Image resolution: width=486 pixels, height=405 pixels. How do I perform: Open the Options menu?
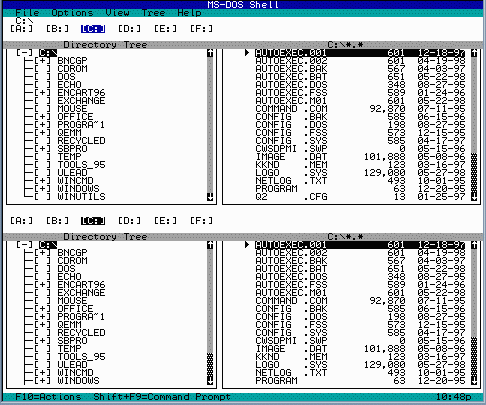click(72, 13)
